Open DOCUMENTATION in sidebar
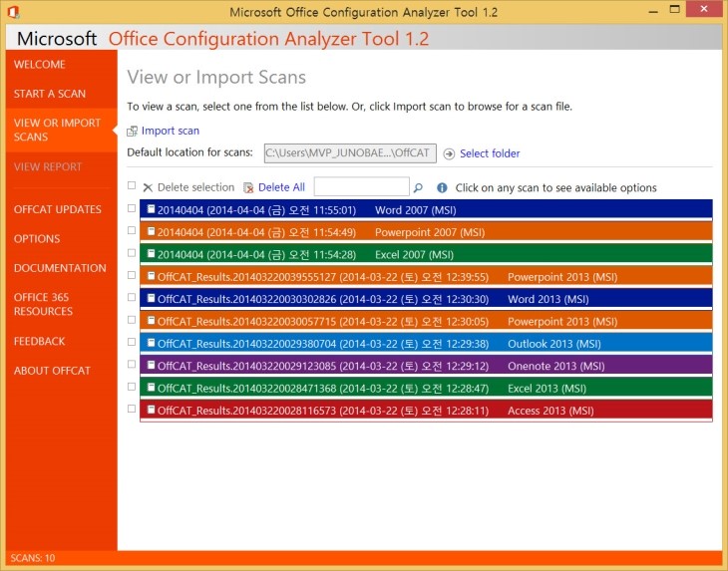This screenshot has width=728, height=571. pos(60,268)
